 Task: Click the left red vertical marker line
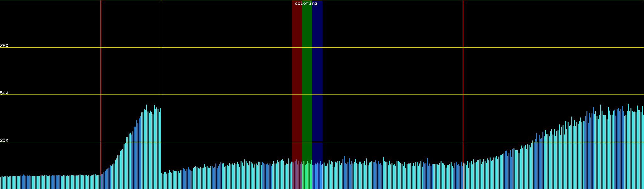coord(101,63)
